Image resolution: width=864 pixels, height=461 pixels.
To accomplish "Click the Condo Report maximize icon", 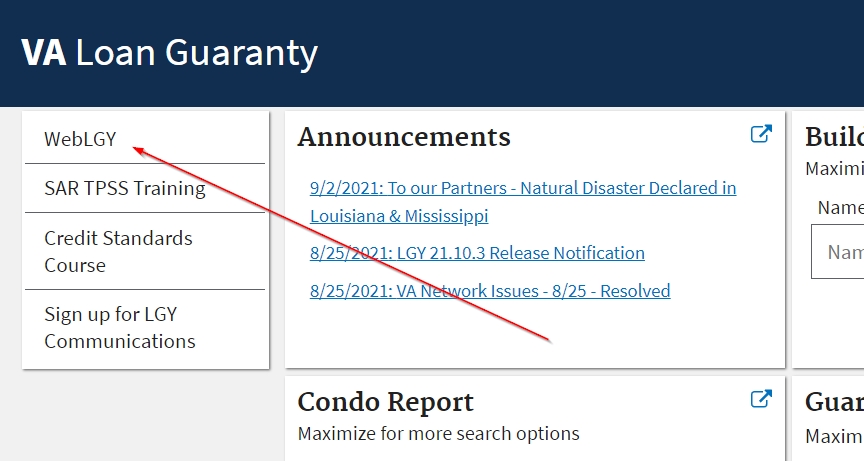I will [x=761, y=399].
